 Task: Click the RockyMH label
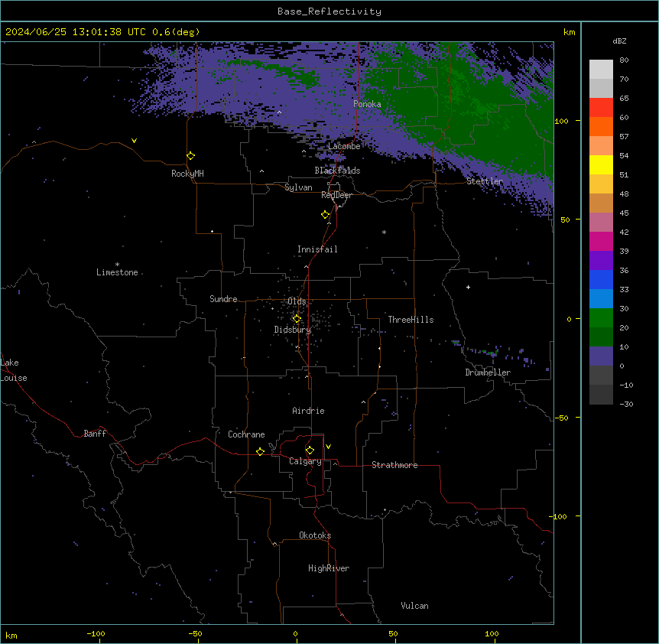pos(187,174)
